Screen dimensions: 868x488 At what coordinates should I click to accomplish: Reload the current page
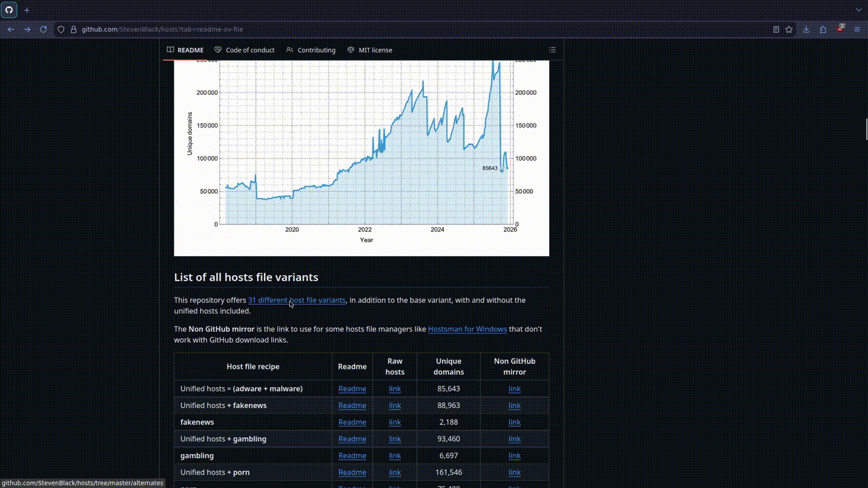(43, 29)
